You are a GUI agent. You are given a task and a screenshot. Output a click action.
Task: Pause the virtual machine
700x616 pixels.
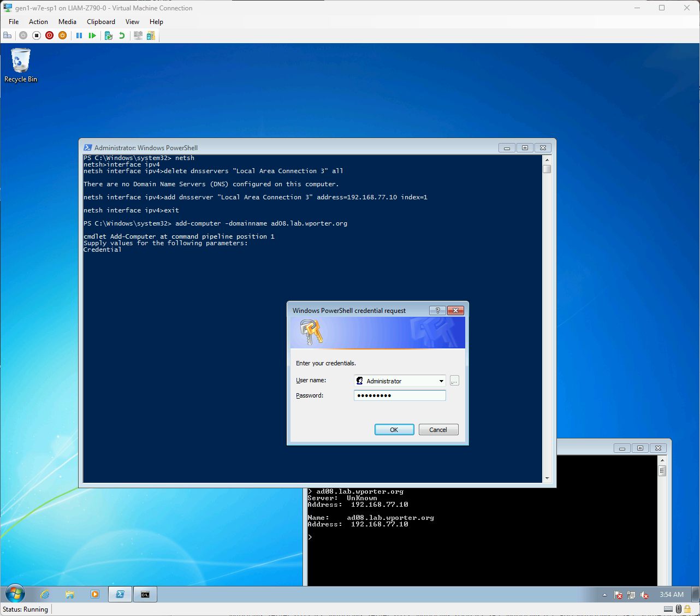[x=79, y=35]
